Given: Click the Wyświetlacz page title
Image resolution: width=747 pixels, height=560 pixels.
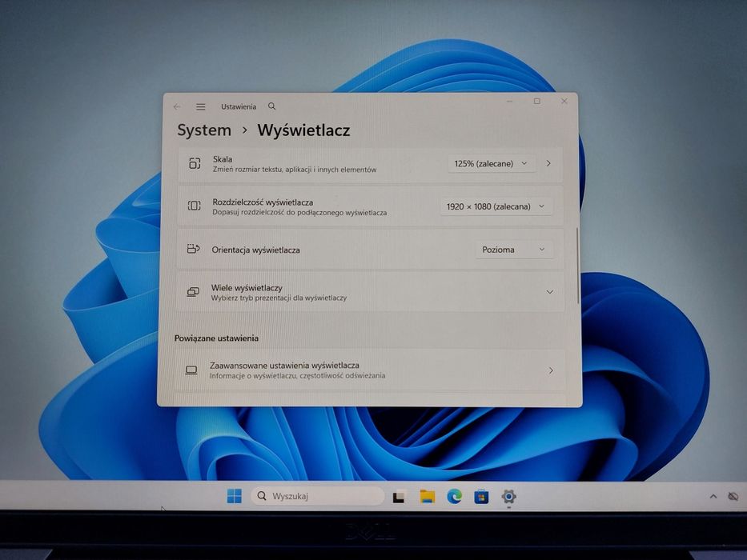Looking at the screenshot, I should (x=304, y=130).
